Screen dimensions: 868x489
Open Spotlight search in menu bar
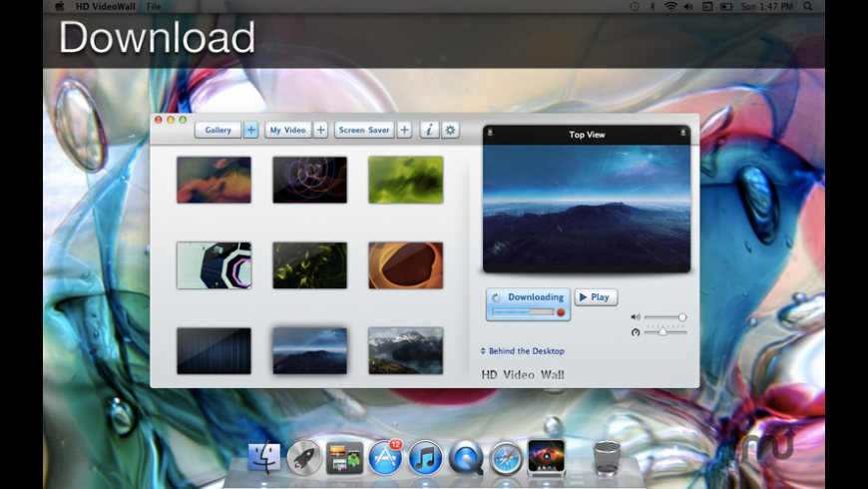click(x=808, y=7)
